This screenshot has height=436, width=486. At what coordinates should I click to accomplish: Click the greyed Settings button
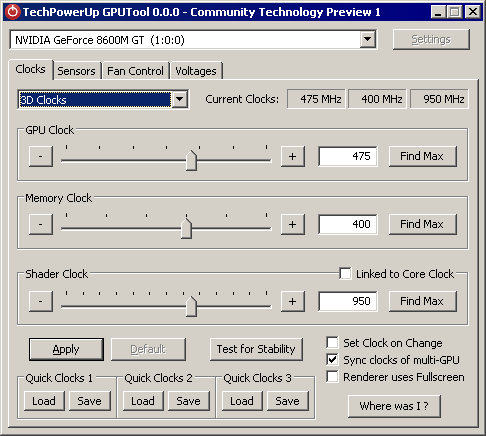click(x=431, y=39)
